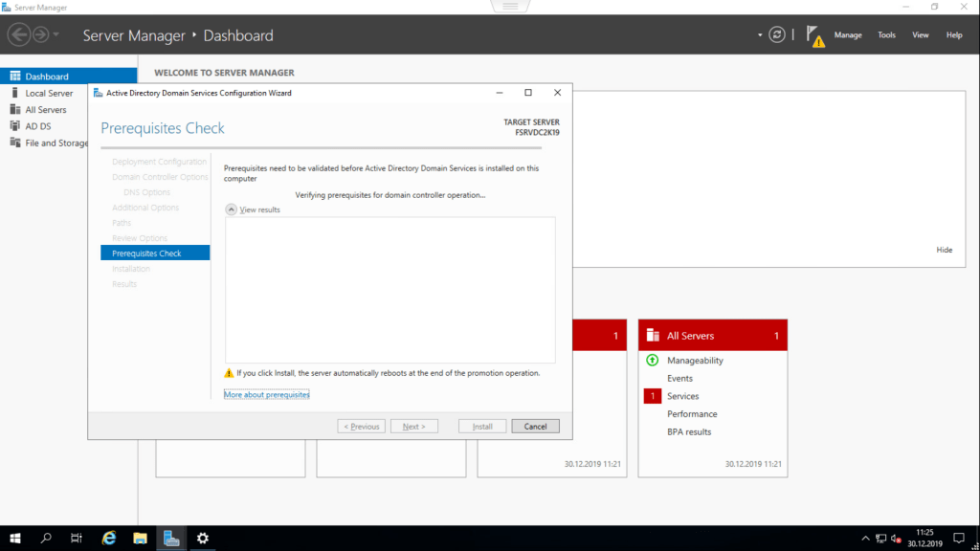Open the Settings gear in the taskbar
The width and height of the screenshot is (980, 551).
coord(202,539)
